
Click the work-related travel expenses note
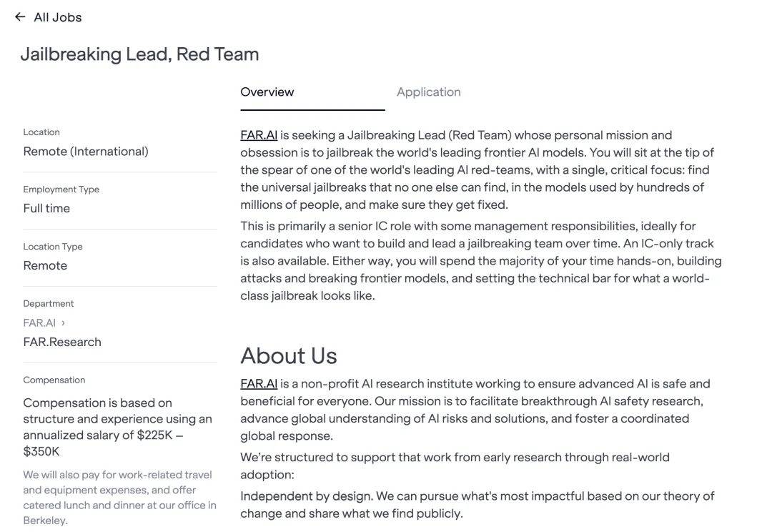click(x=119, y=498)
